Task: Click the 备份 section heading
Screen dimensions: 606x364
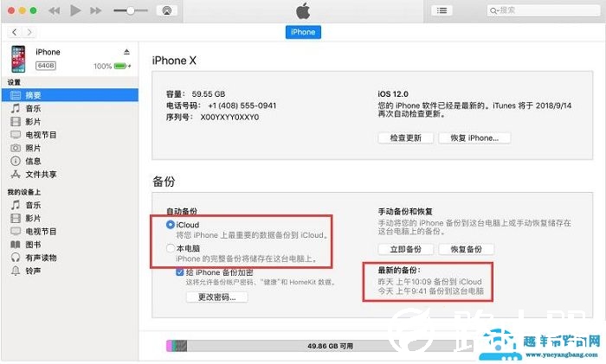Action: [x=164, y=181]
